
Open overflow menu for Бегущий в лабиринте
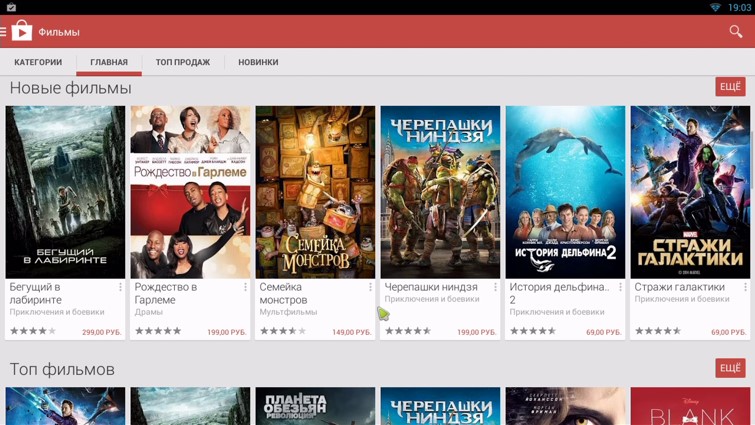120,287
